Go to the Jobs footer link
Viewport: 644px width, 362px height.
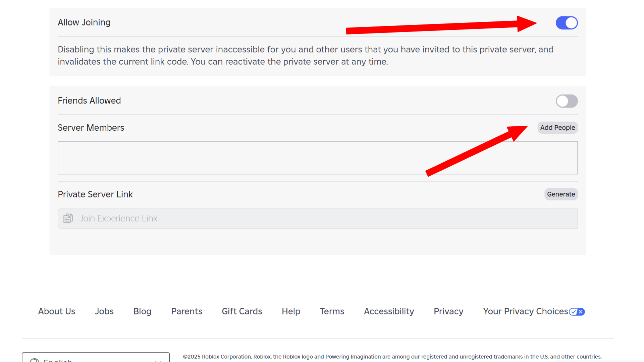104,311
